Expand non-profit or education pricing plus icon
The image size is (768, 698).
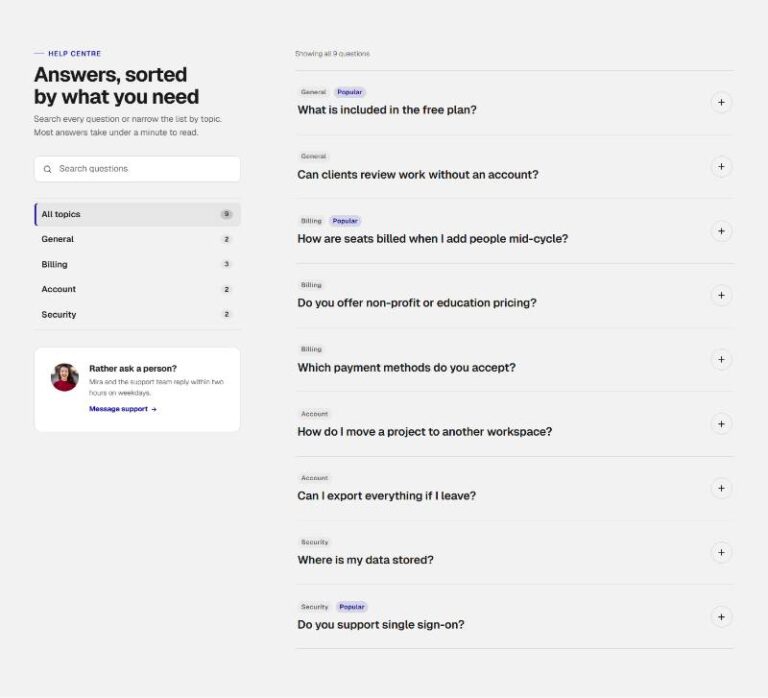click(x=721, y=295)
